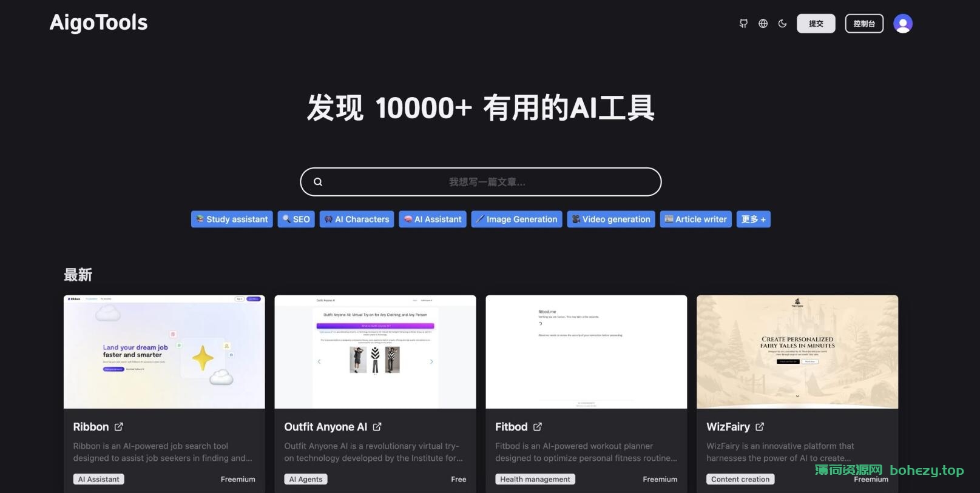Open the WizFairy preview thumbnail
This screenshot has width=980, height=493.
[797, 352]
